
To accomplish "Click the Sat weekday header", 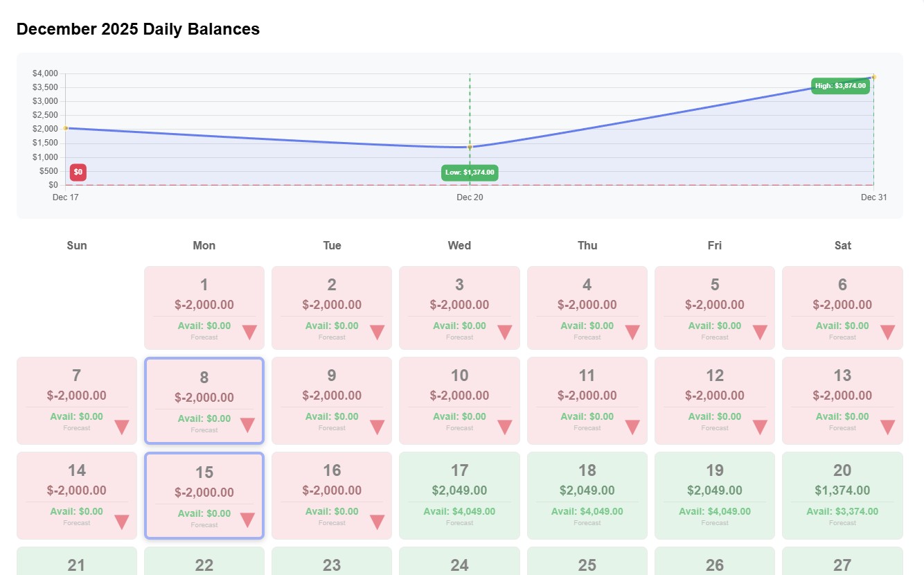I will [842, 245].
